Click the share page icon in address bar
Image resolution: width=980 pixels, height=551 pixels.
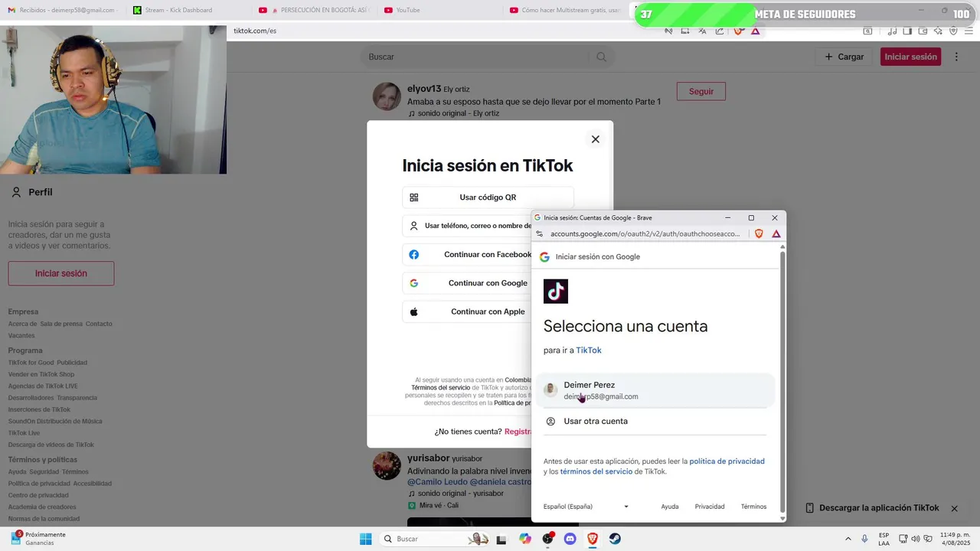(720, 31)
